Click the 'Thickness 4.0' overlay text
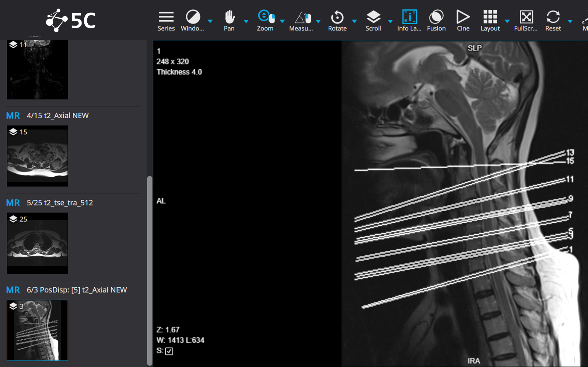The width and height of the screenshot is (588, 367). (x=179, y=72)
